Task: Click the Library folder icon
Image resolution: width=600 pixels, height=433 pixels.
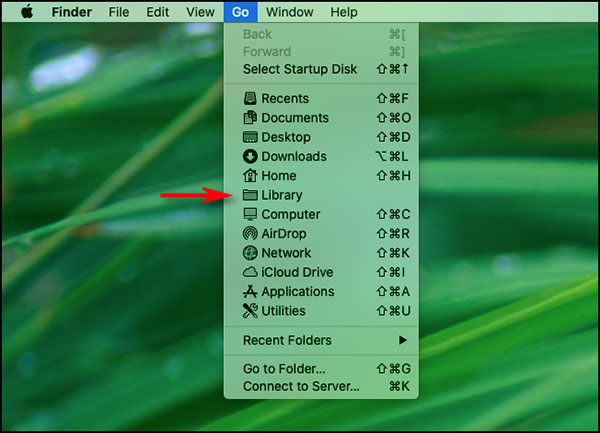Action: (250, 195)
